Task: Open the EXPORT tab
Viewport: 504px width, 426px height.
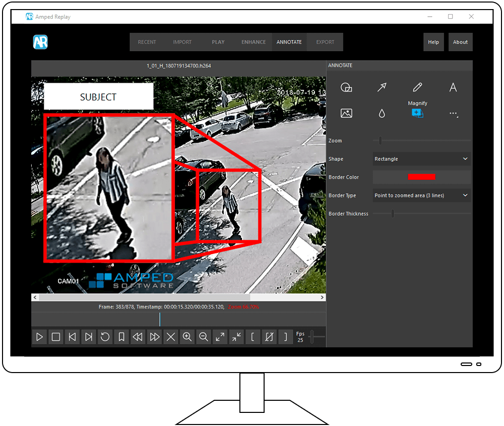Action: 325,42
